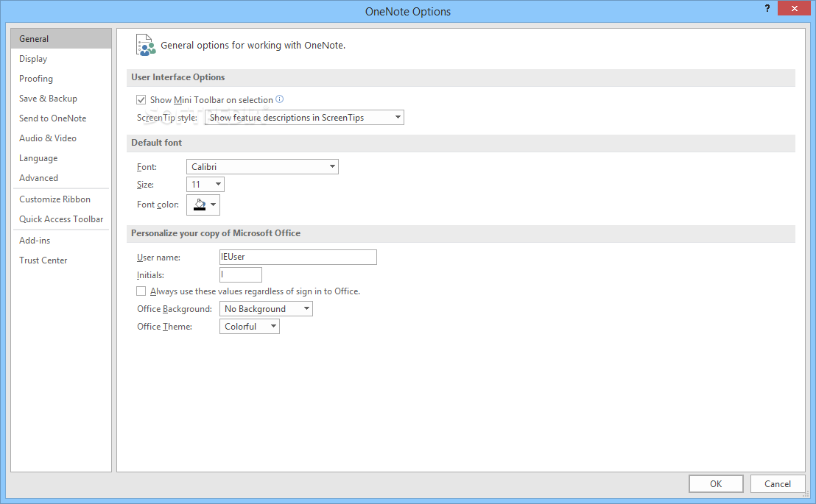Open Quick Access Toolbar settings
Image resolution: width=816 pixels, height=504 pixels.
point(61,219)
